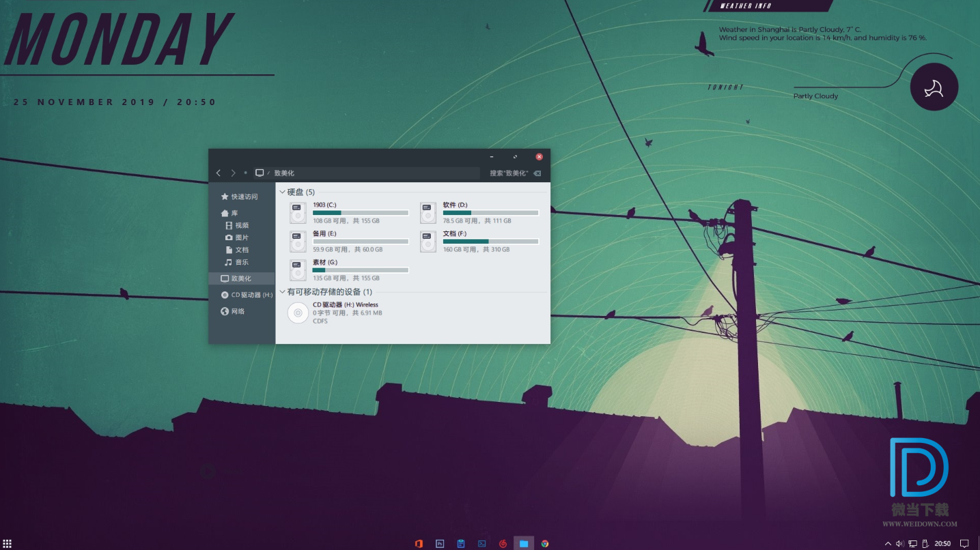The height and width of the screenshot is (550, 980).
Task: Click 致美化 in the address bar
Action: (x=284, y=173)
